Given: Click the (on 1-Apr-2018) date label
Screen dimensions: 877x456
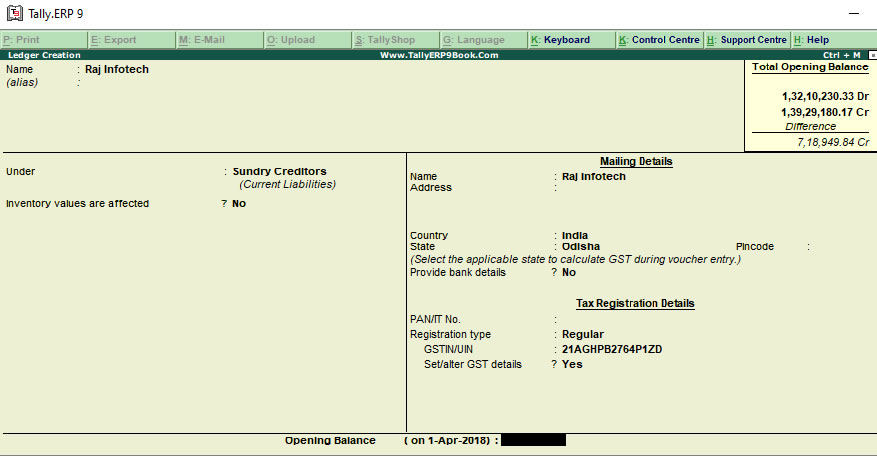Looking at the screenshot, I should point(447,440).
